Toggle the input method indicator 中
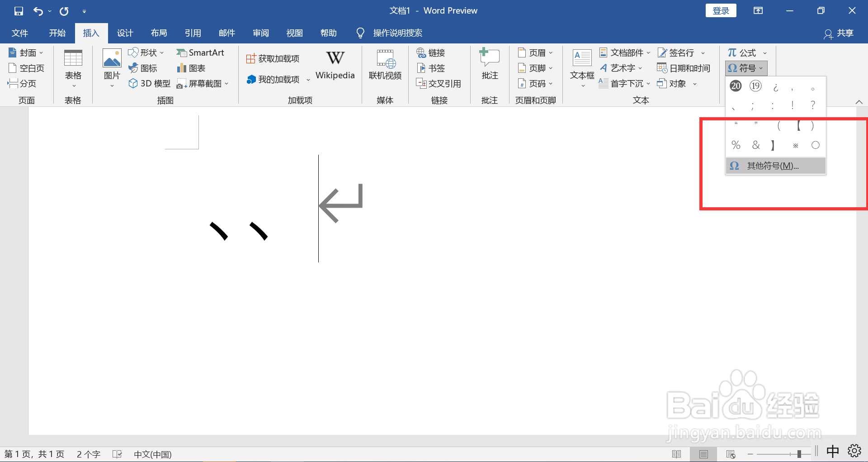 (832, 451)
